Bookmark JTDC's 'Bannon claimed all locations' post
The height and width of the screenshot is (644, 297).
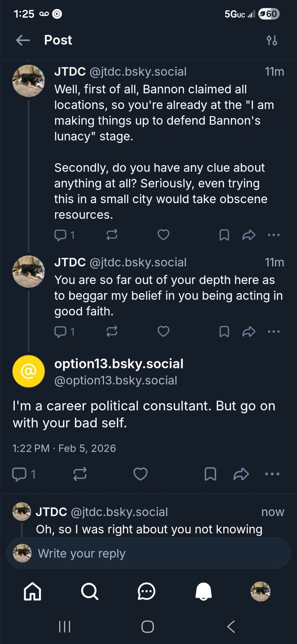click(224, 235)
